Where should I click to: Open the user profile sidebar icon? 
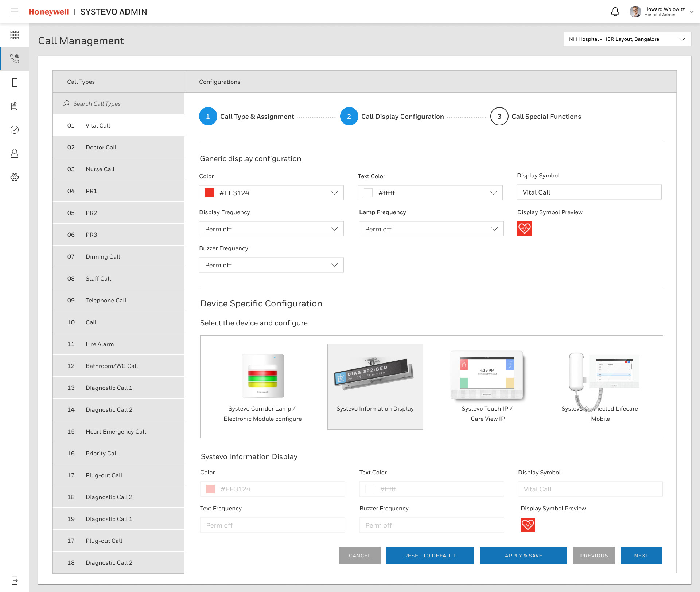click(x=15, y=153)
